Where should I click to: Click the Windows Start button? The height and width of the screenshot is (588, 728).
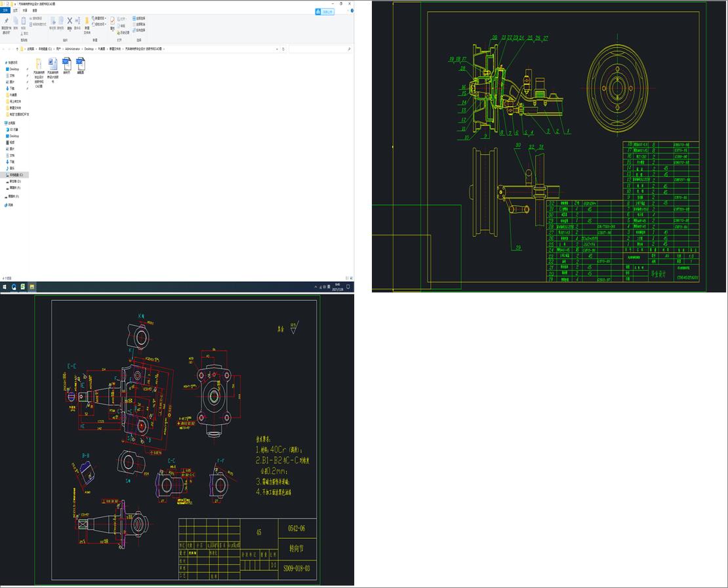coord(5,286)
